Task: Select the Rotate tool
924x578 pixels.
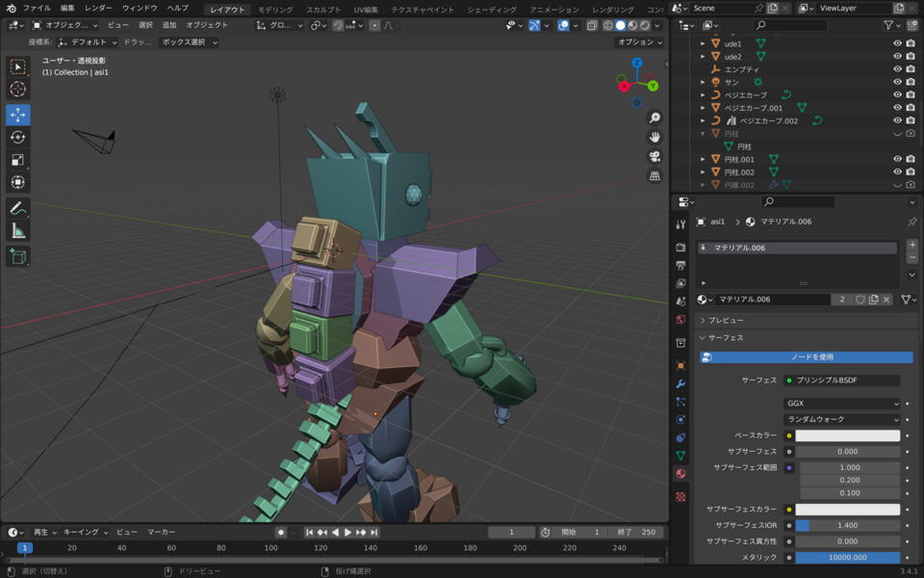Action: pyautogui.click(x=18, y=137)
